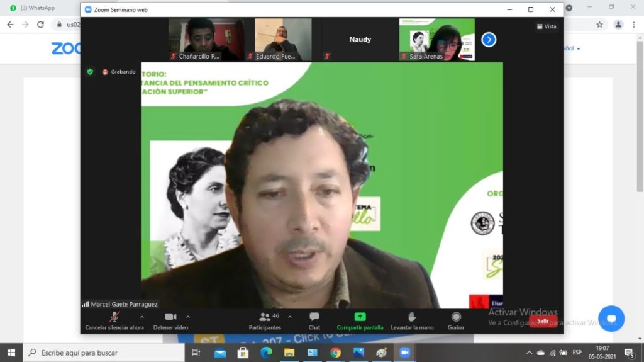The image size is (644, 362).
Task: Unmute microphone with Cancelar silenciar ahora
Action: point(114,317)
